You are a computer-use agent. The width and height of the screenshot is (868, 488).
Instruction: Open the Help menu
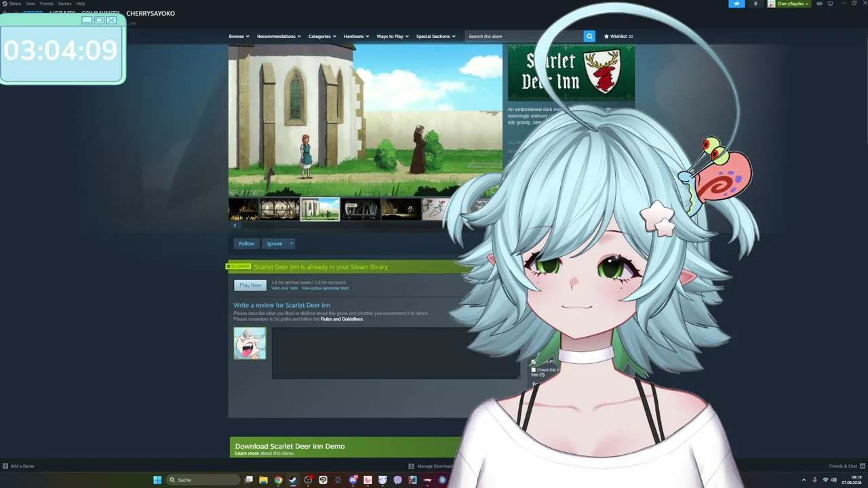81,3
